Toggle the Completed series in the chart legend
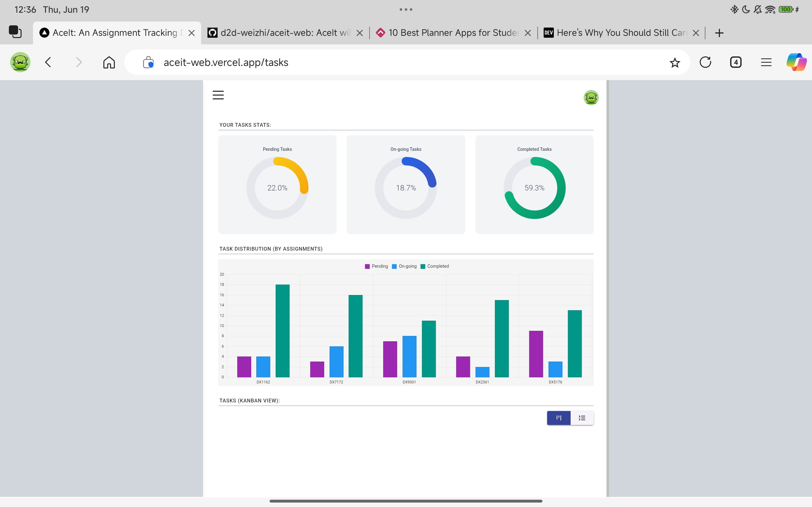 pyautogui.click(x=435, y=266)
